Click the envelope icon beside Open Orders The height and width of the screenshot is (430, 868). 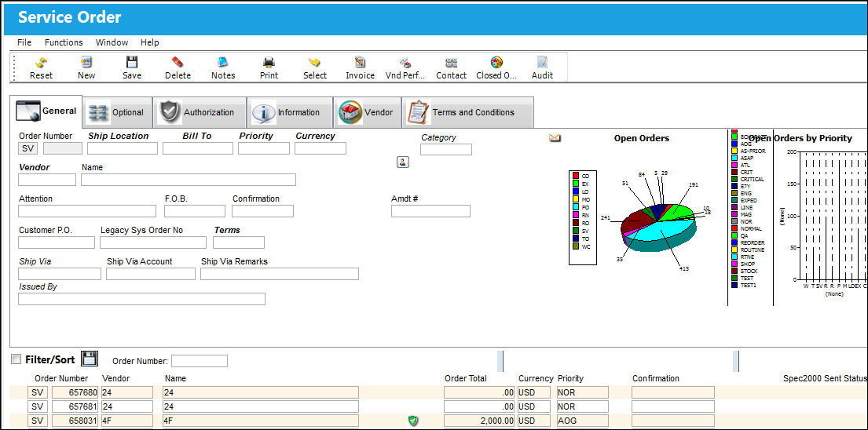555,138
